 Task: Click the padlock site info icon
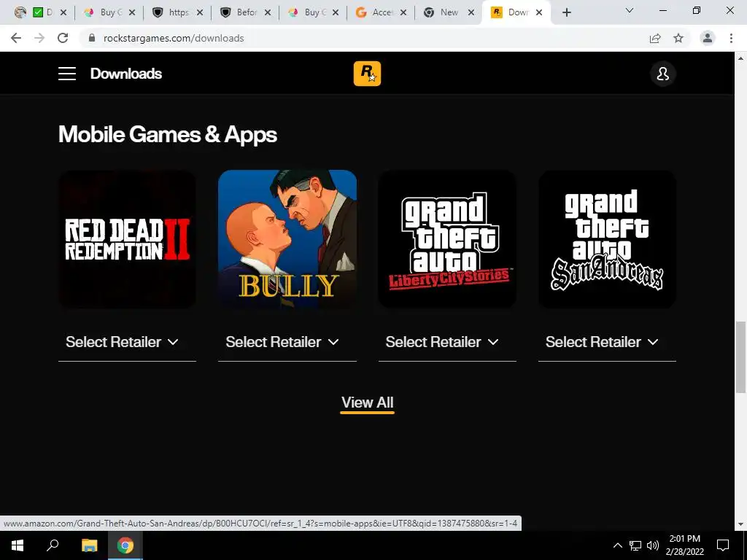(x=92, y=38)
